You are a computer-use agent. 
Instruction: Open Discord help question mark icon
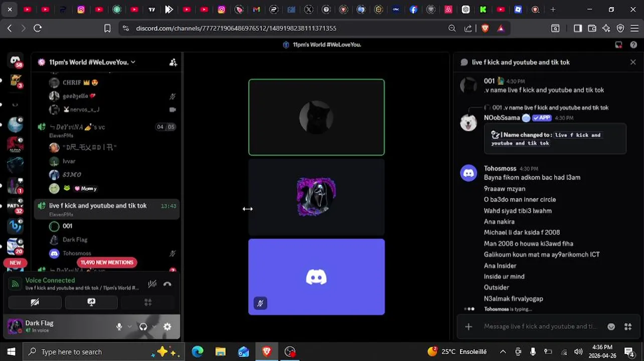pos(633,45)
